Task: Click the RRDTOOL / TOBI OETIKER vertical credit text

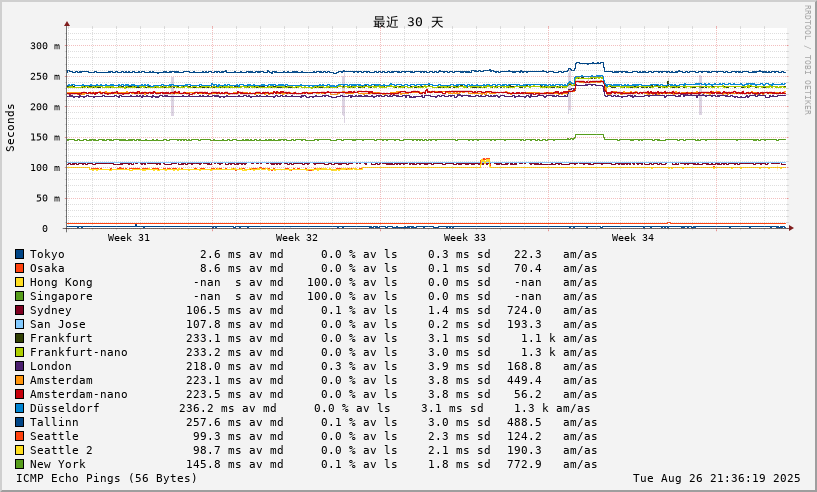Action: point(807,60)
